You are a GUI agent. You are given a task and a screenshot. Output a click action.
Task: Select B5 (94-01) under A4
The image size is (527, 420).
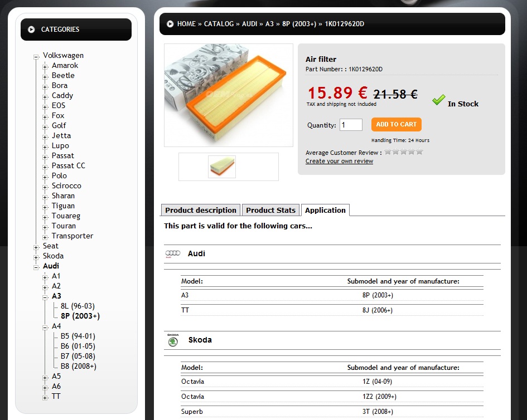[78, 336]
